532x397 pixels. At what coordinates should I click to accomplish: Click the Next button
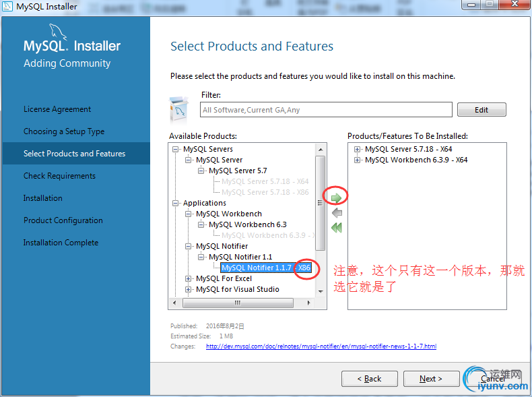(431, 379)
